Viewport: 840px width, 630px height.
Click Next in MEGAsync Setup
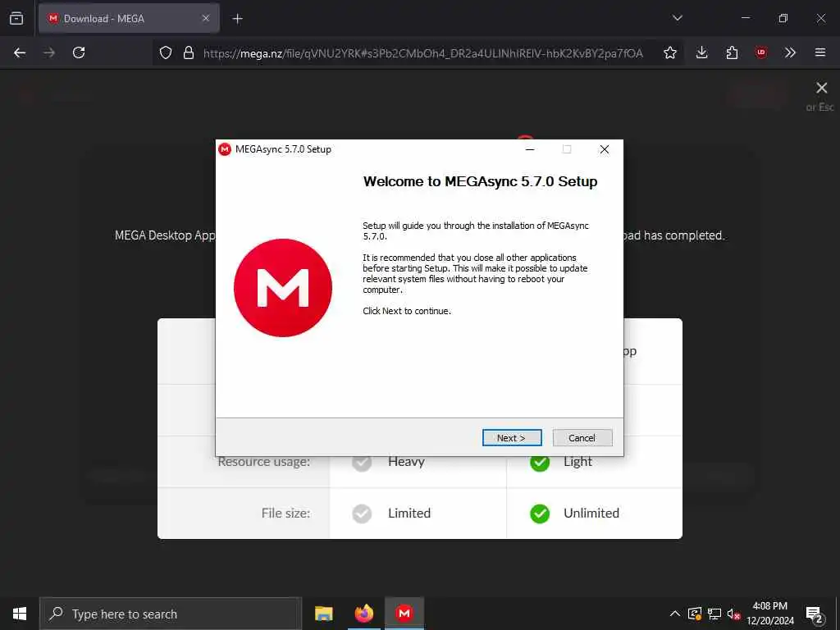tap(512, 438)
